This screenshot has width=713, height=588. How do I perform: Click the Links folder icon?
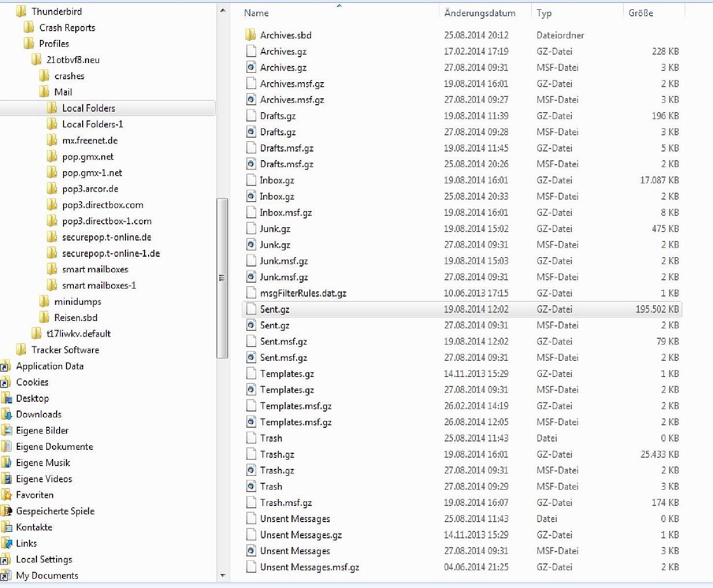[x=6, y=543]
